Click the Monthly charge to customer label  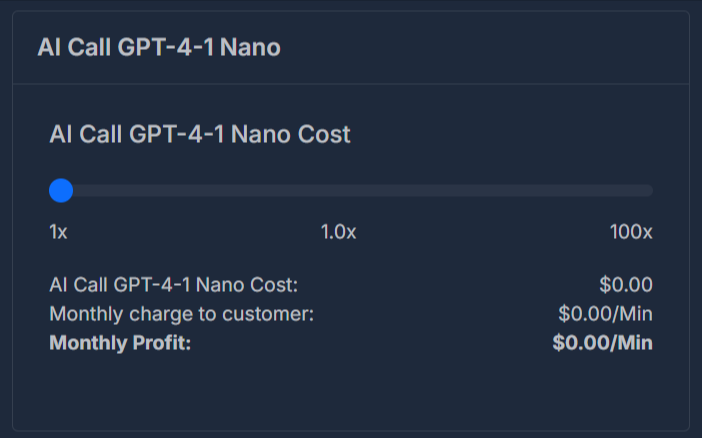182,314
